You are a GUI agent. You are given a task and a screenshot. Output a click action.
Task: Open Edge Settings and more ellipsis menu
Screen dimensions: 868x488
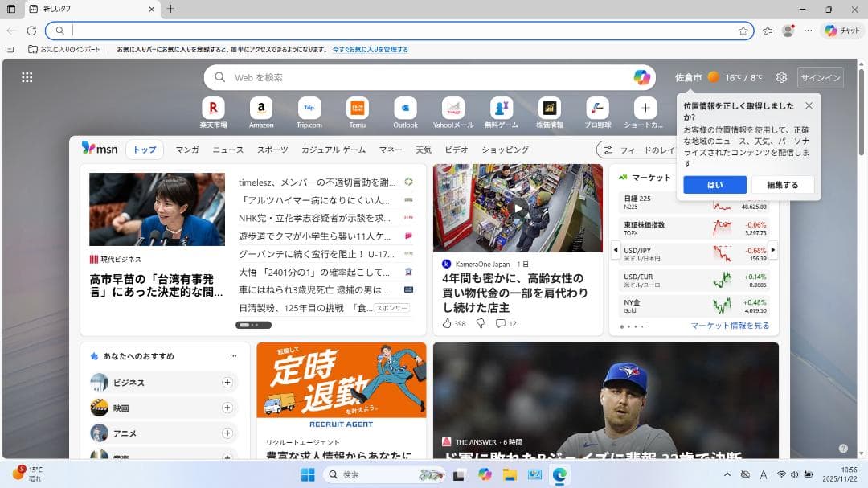pos(808,31)
